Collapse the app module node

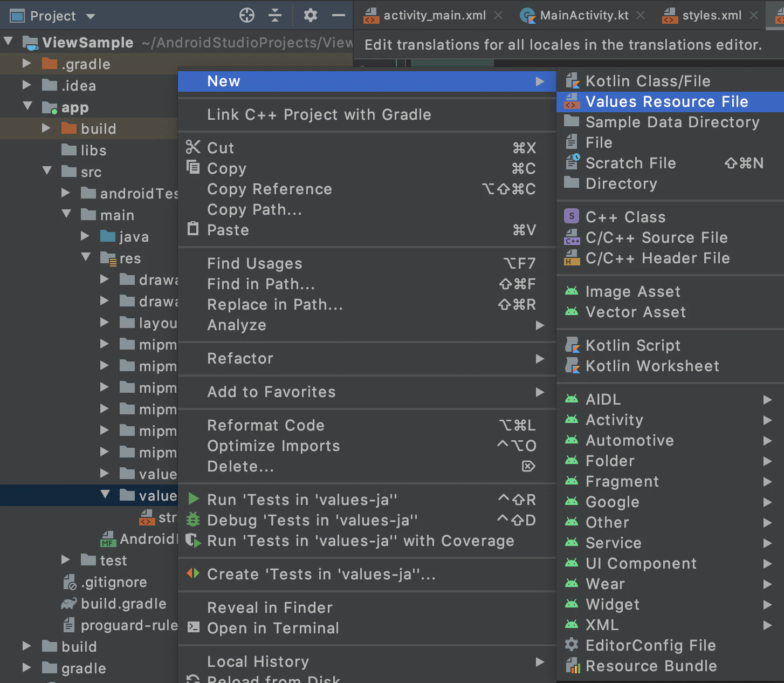(28, 106)
